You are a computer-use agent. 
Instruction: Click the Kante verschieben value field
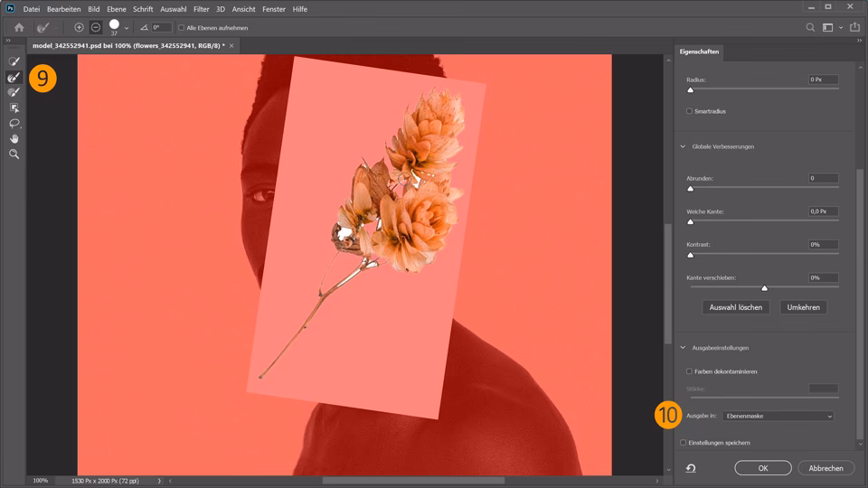pyautogui.click(x=823, y=277)
